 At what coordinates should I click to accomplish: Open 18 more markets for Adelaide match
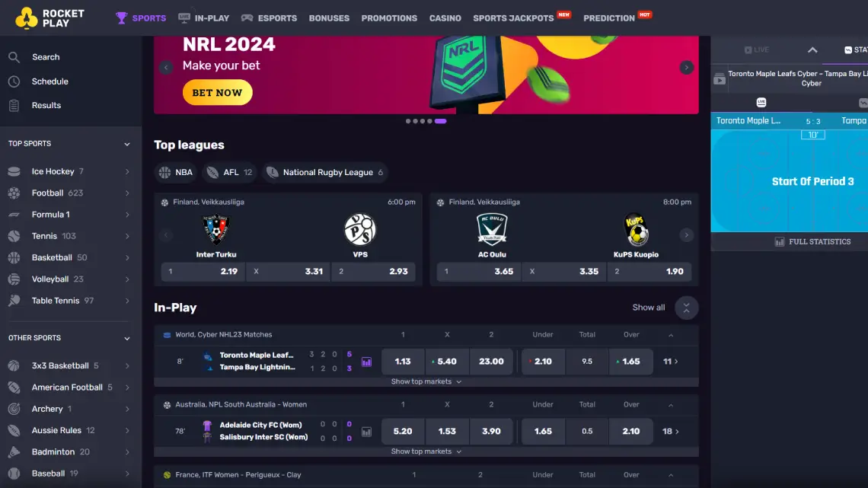pyautogui.click(x=670, y=432)
